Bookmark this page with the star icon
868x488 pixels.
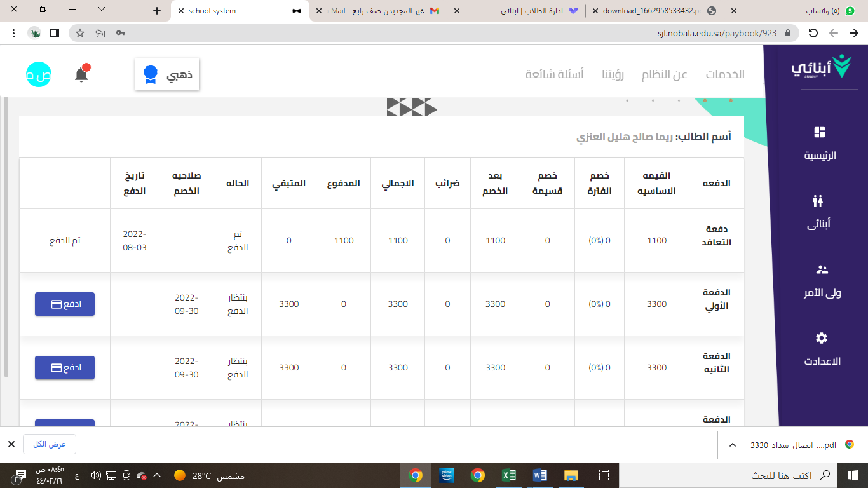(80, 33)
